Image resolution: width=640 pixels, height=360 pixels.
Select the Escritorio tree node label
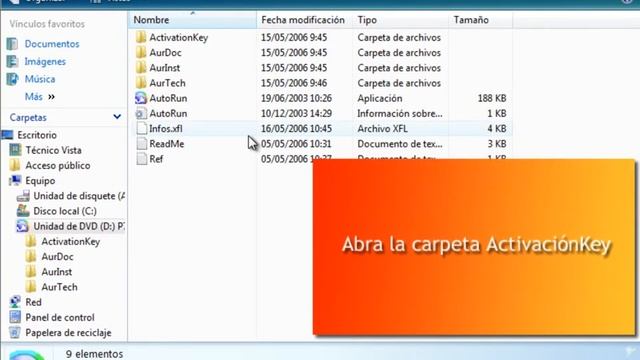pyautogui.click(x=37, y=135)
